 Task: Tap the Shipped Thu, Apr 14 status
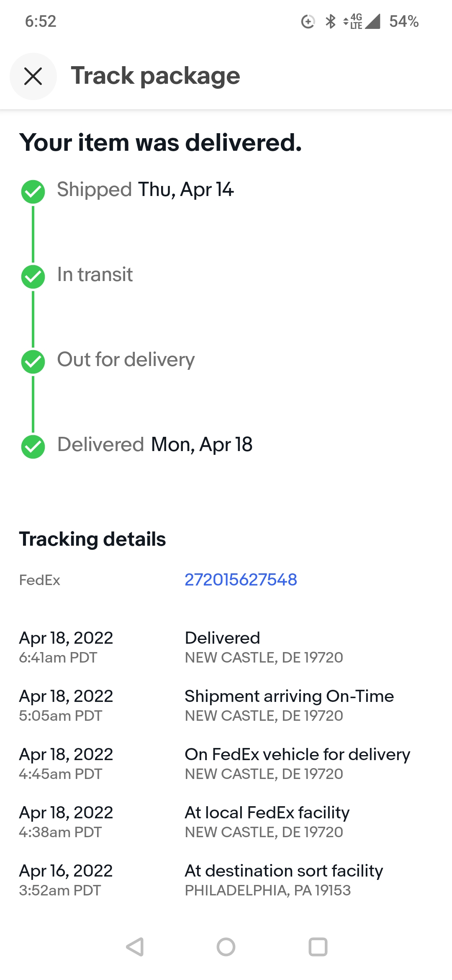pos(145,189)
